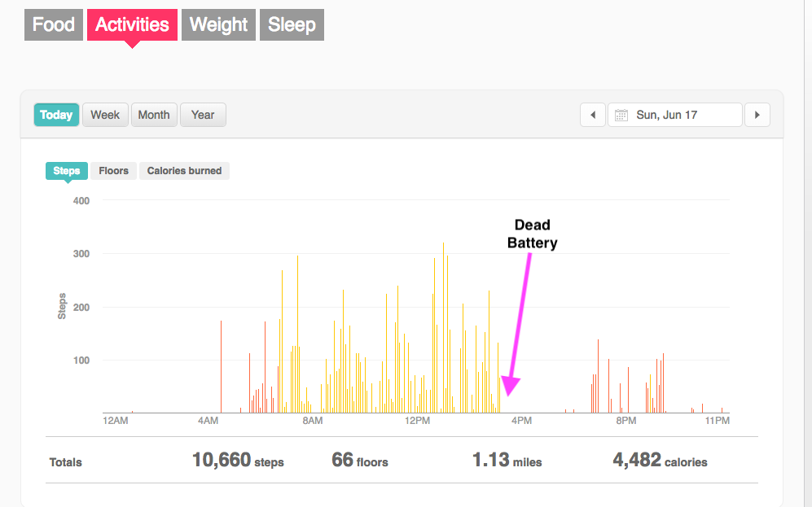Show the Calories burned chart
The image size is (812, 507).
click(x=184, y=171)
